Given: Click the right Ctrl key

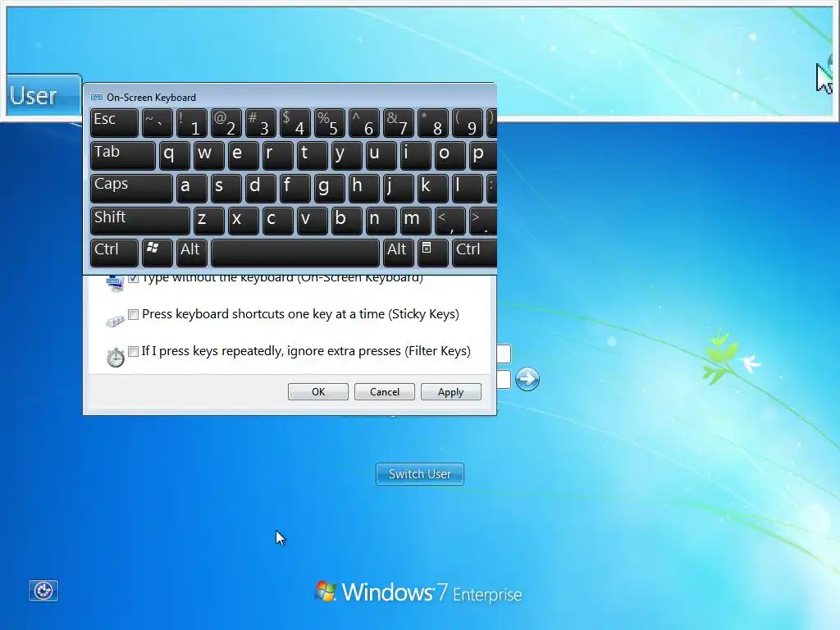Looking at the screenshot, I should click(x=475, y=253).
